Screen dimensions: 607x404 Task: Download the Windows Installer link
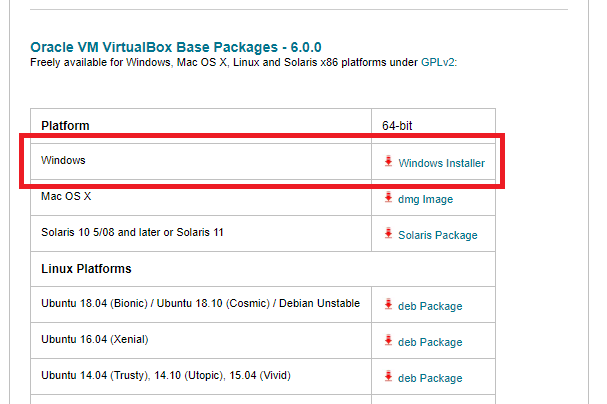[441, 163]
